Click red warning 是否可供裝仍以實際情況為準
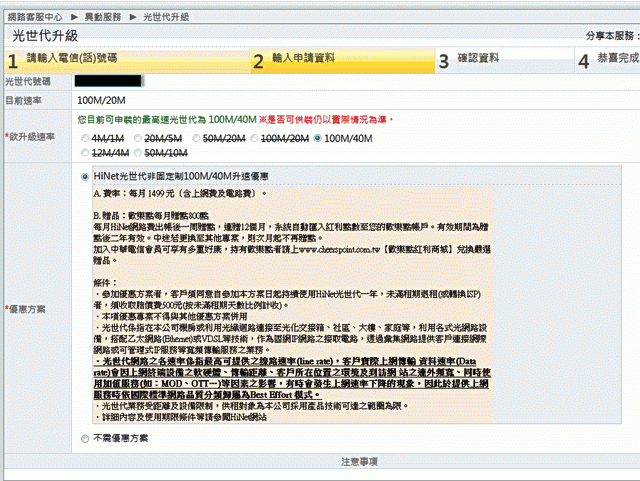The height and width of the screenshot is (481, 640). click(326, 120)
